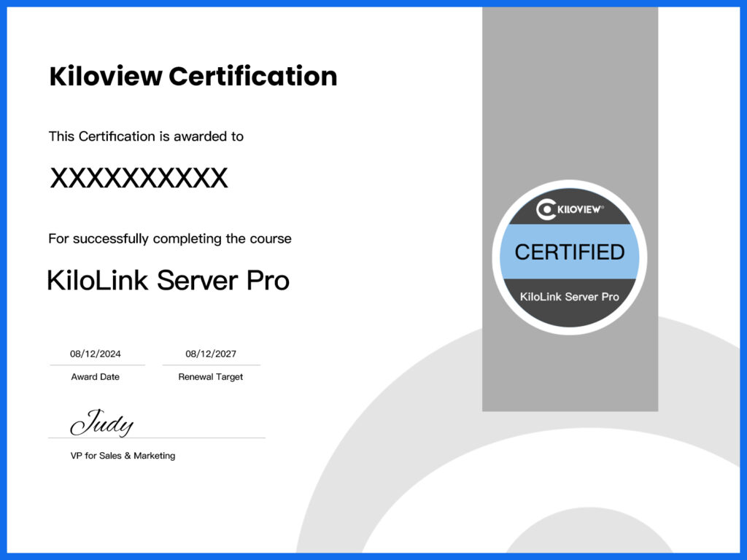Click the Kiloview logo icon in the badge
Viewport: 747px width, 560px height.
click(x=546, y=210)
